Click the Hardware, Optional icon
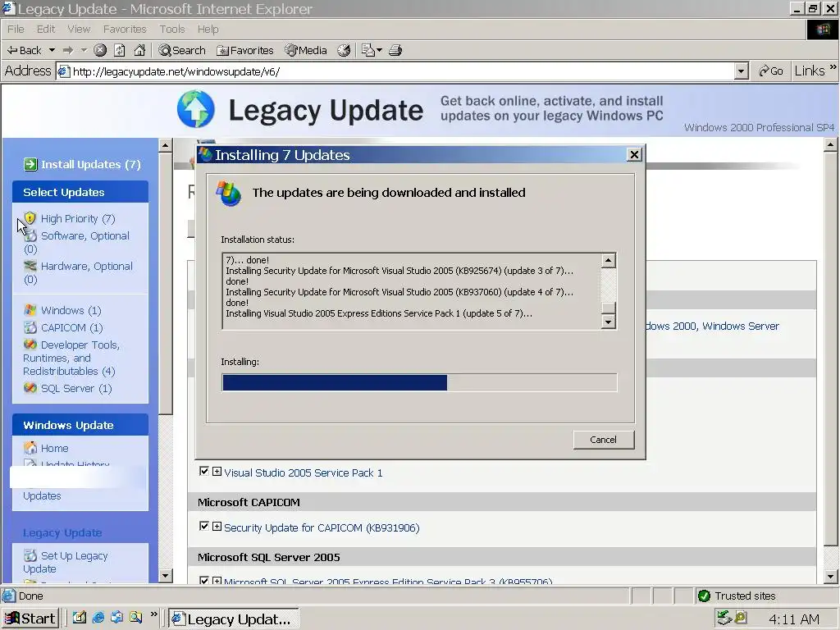 click(x=30, y=266)
